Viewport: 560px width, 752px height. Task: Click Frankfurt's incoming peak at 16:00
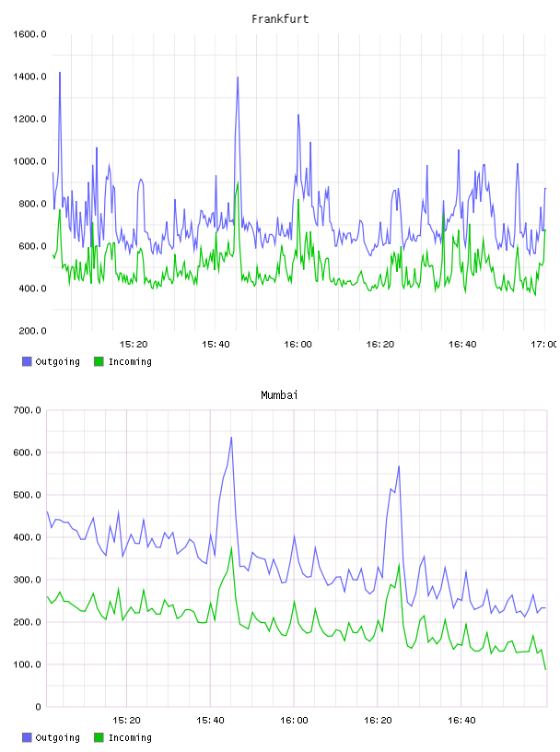coord(298,200)
